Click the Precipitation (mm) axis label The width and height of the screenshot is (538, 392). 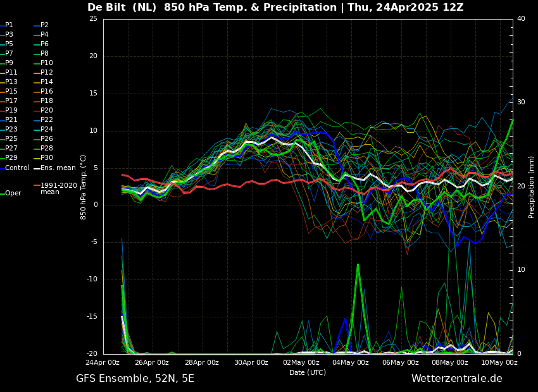click(532, 187)
